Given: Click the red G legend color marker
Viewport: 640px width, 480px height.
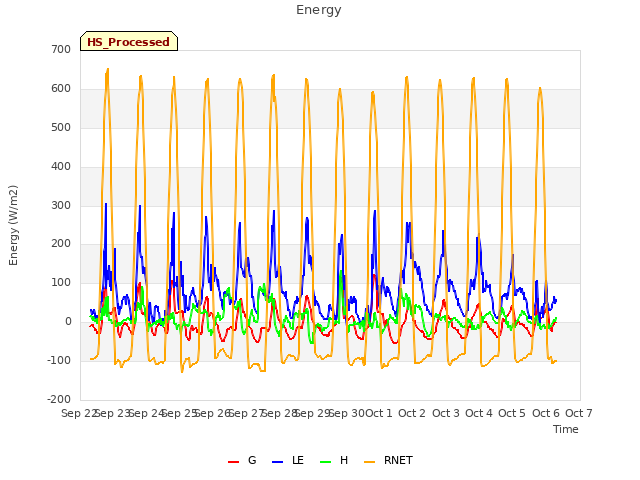Looking at the screenshot, I should tap(233, 462).
